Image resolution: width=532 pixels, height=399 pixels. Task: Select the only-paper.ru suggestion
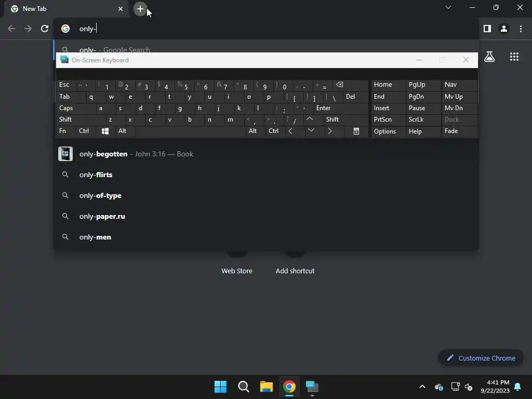coord(266,216)
